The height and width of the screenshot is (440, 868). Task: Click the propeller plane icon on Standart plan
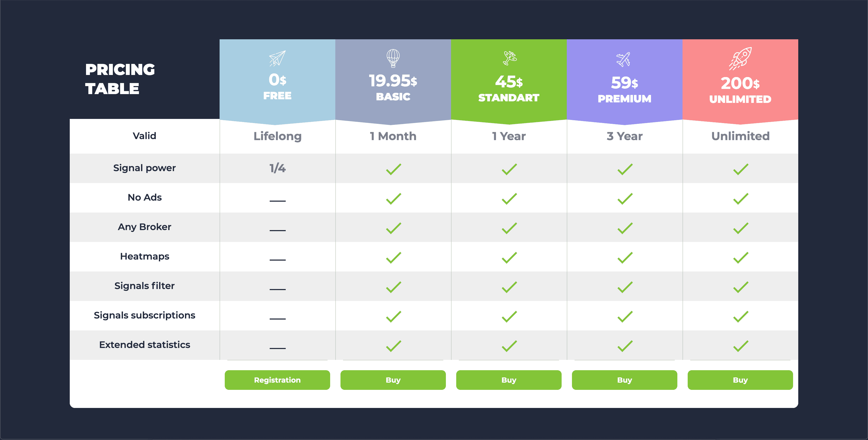click(x=509, y=58)
